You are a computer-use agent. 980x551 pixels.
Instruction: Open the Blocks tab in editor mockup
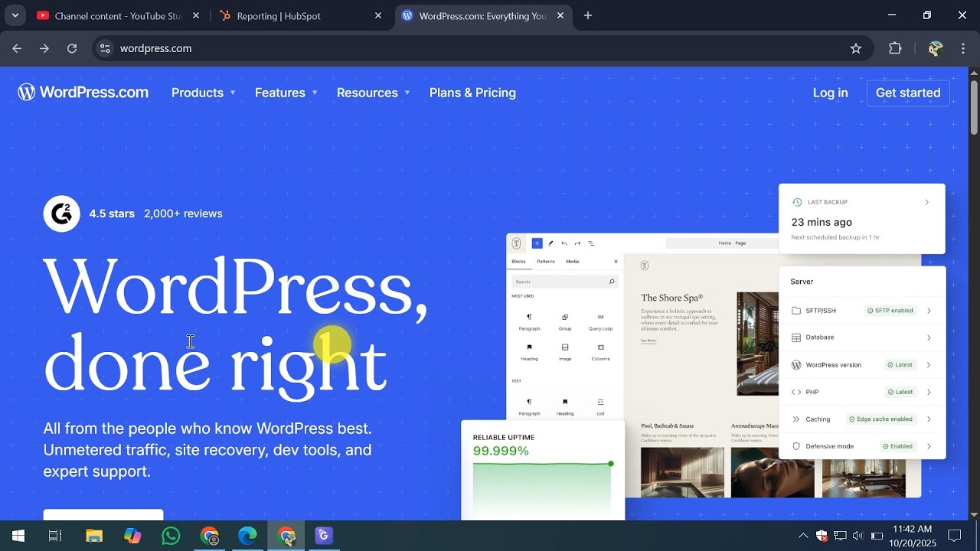(x=518, y=262)
